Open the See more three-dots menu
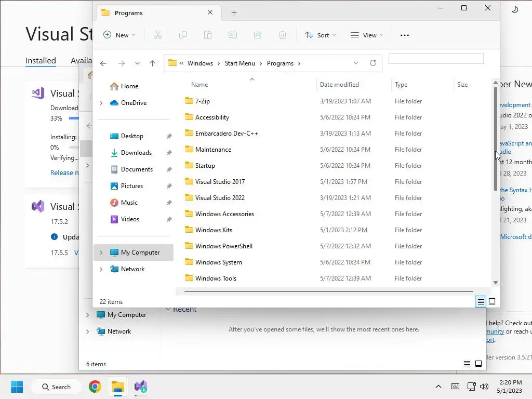This screenshot has width=532, height=399. point(404,35)
